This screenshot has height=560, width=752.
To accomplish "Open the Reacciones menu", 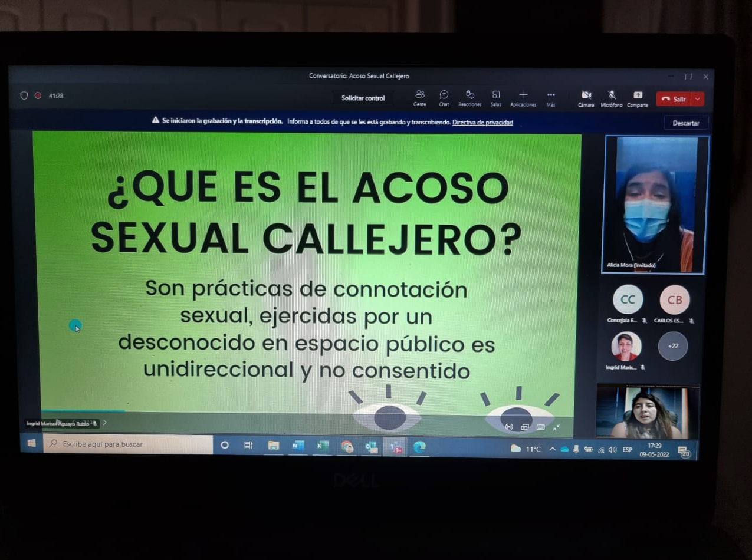I will (x=470, y=97).
